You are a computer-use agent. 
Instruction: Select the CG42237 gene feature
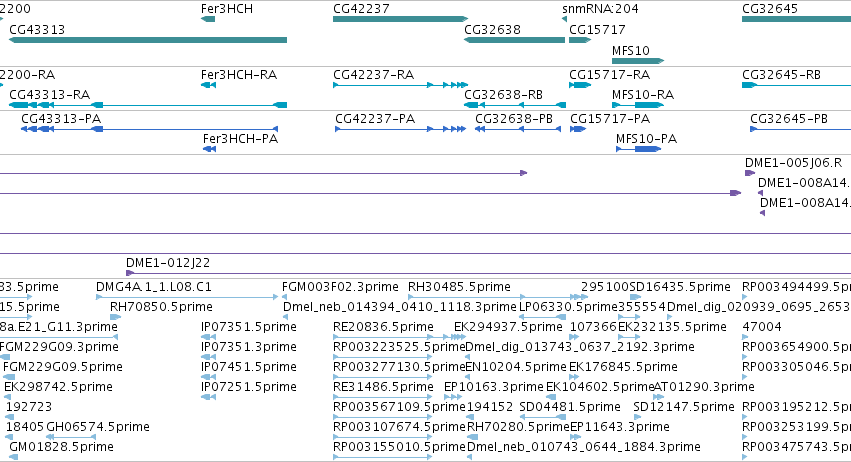tap(400, 19)
